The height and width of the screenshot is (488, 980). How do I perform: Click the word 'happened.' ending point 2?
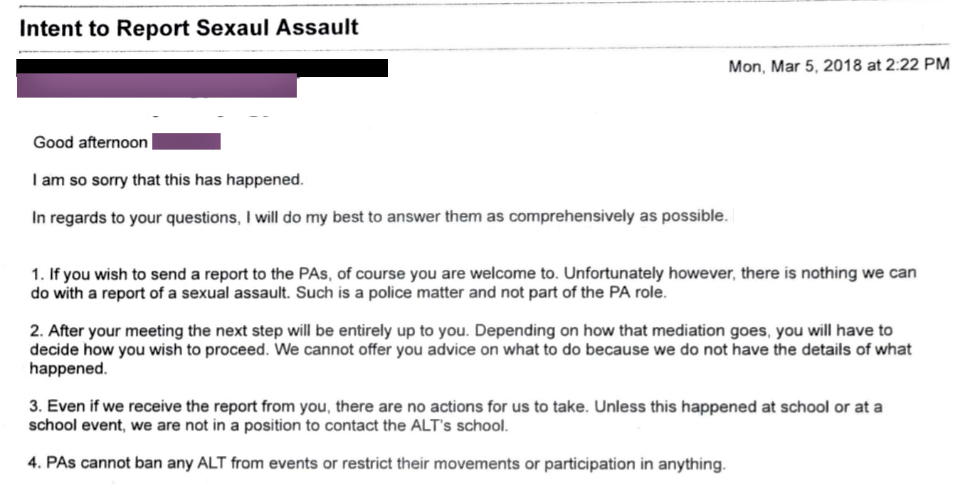[68, 369]
